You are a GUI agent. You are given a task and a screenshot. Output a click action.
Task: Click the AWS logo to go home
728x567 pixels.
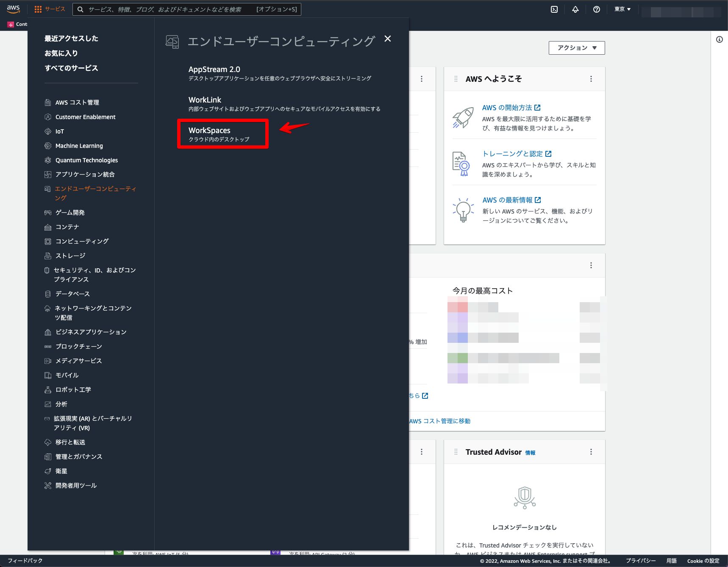tap(13, 9)
